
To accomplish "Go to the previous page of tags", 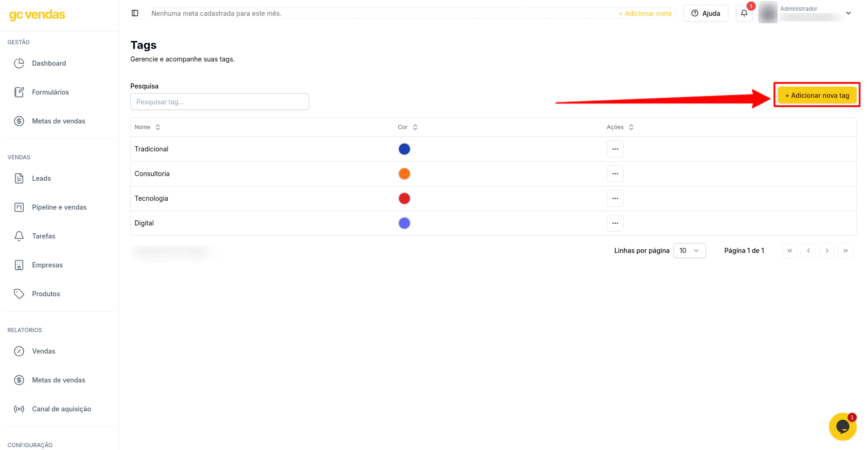I will pyautogui.click(x=808, y=251).
